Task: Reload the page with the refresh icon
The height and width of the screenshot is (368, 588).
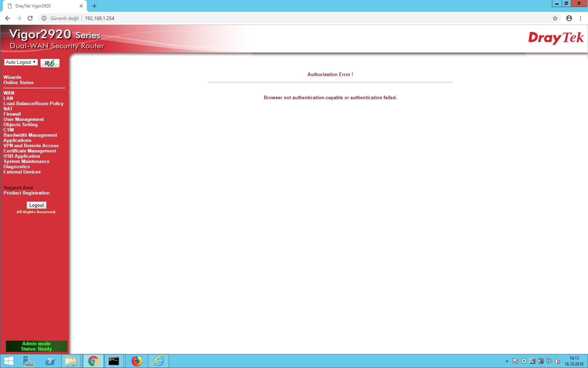Action: (x=30, y=18)
